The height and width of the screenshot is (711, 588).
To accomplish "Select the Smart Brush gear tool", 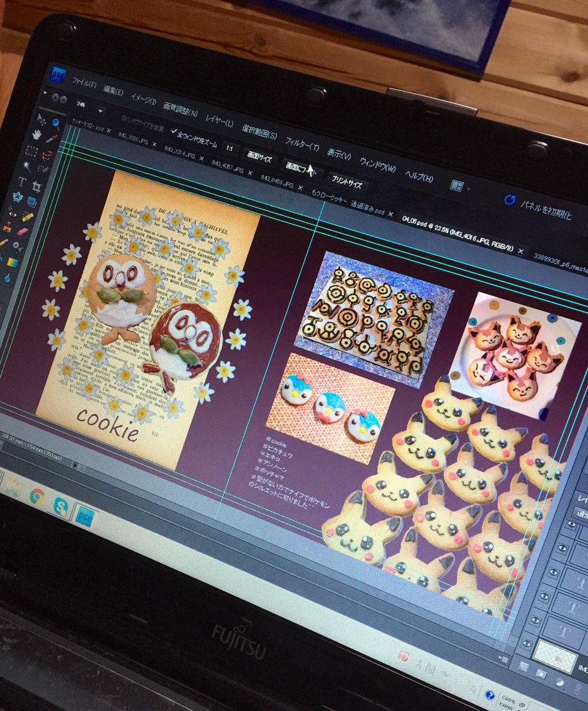I will coord(18,248).
